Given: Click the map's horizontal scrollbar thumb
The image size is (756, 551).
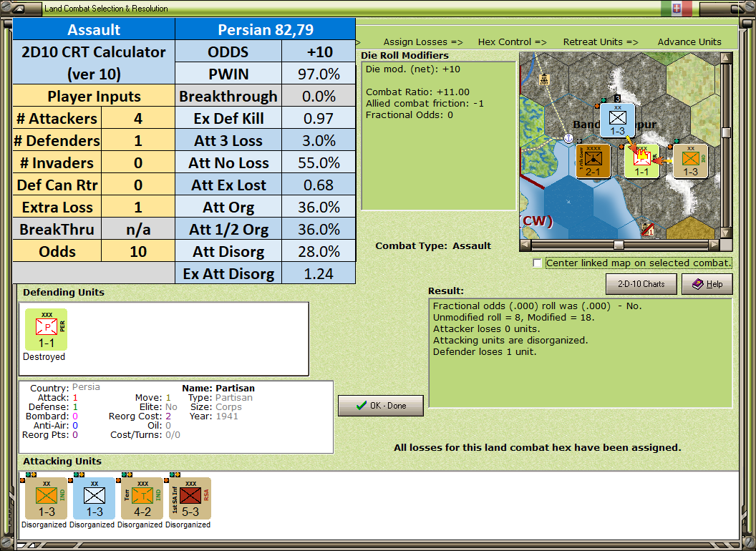Looking at the screenshot, I should [619, 245].
